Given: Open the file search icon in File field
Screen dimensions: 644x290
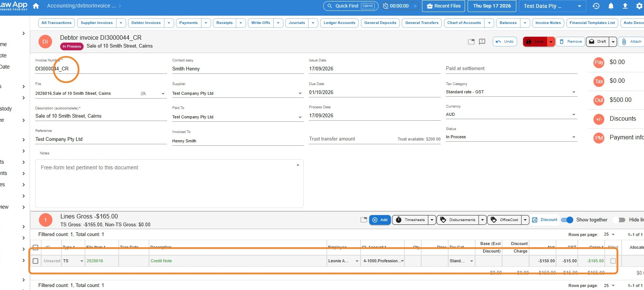Looking at the screenshot, I should click(x=143, y=94).
